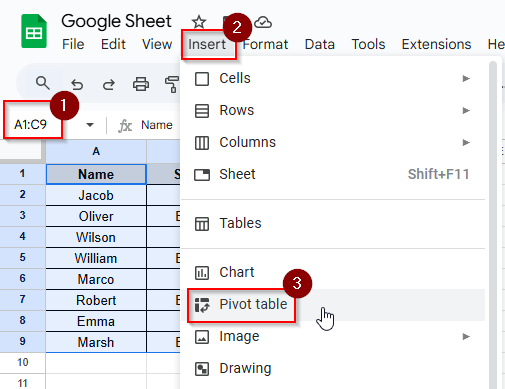Star the Google Sheet document
The height and width of the screenshot is (389, 505).
coord(199,22)
